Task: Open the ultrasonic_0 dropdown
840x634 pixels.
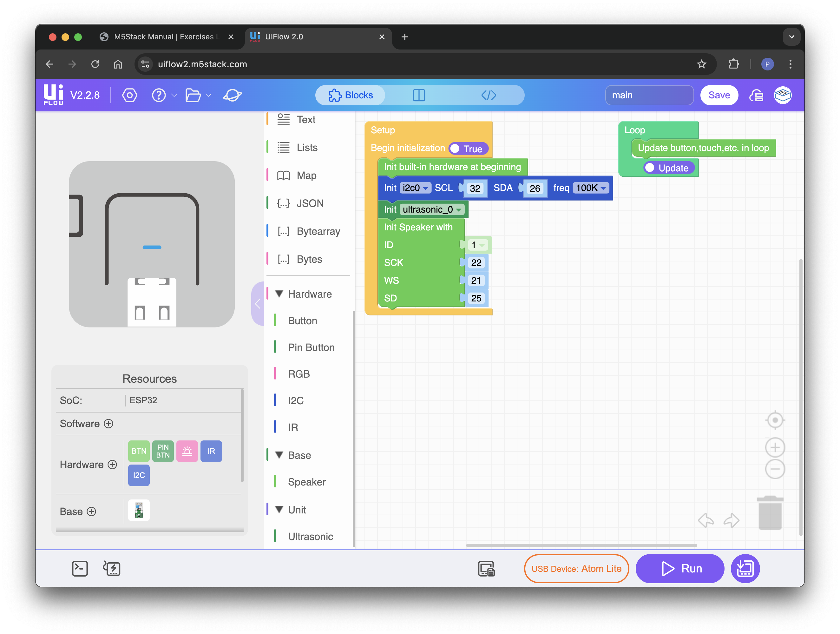Action: [432, 209]
